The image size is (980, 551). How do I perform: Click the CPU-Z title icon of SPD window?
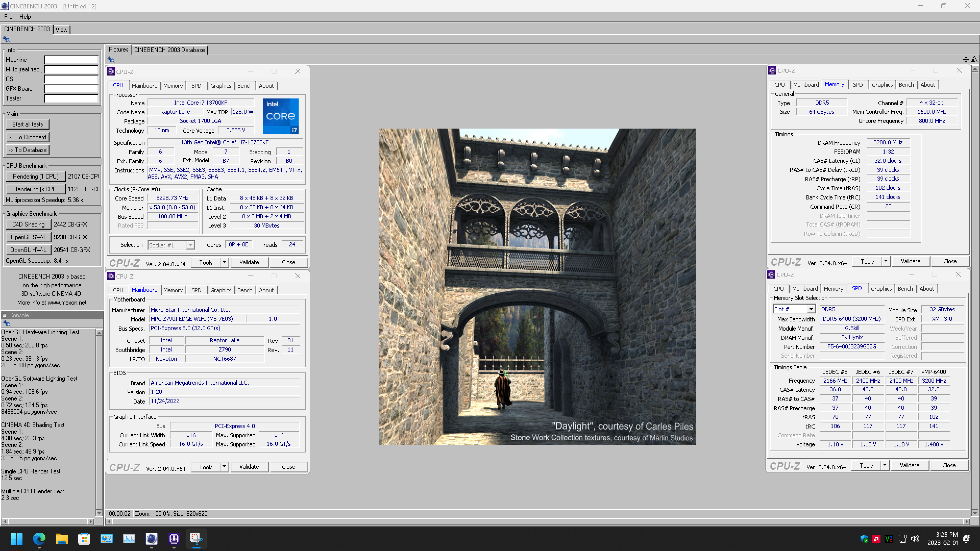click(771, 274)
